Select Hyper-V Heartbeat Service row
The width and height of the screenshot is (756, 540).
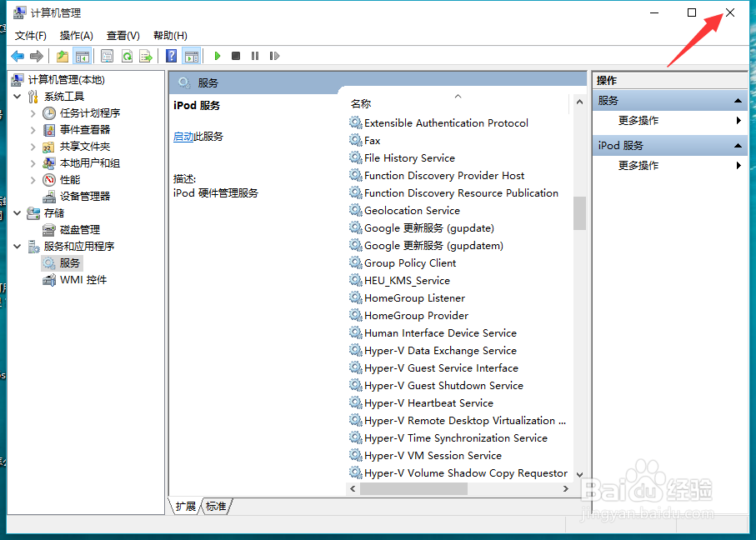click(428, 403)
